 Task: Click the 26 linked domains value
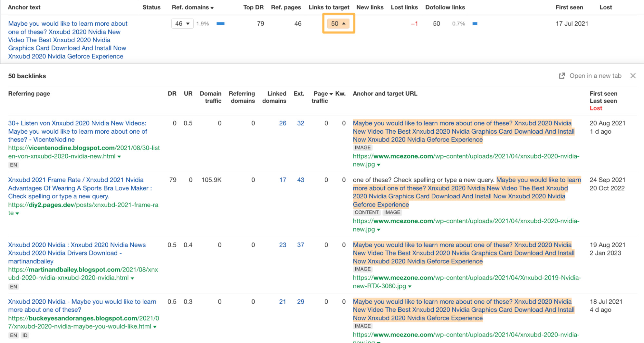coord(283,123)
